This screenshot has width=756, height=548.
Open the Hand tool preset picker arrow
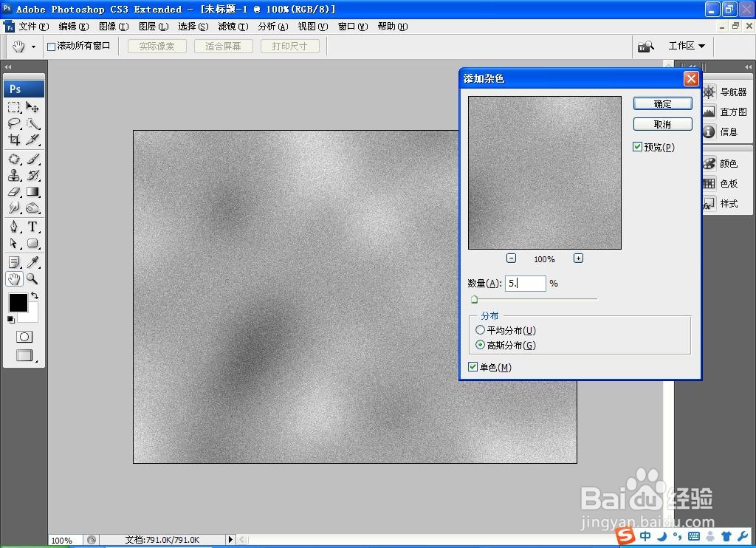33,47
